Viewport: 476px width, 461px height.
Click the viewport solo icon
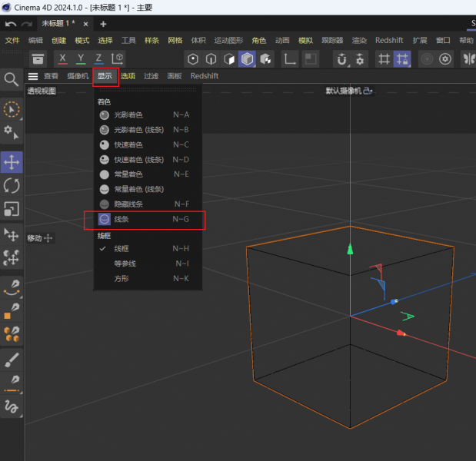[311, 59]
